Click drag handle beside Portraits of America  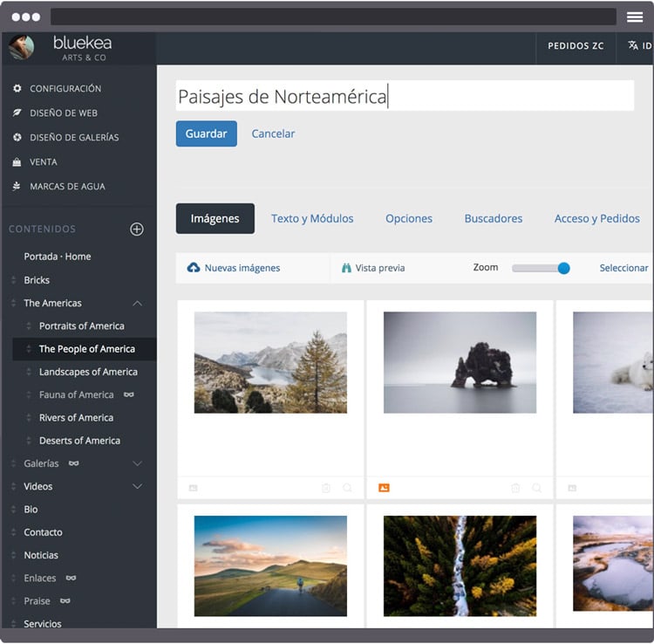point(29,326)
